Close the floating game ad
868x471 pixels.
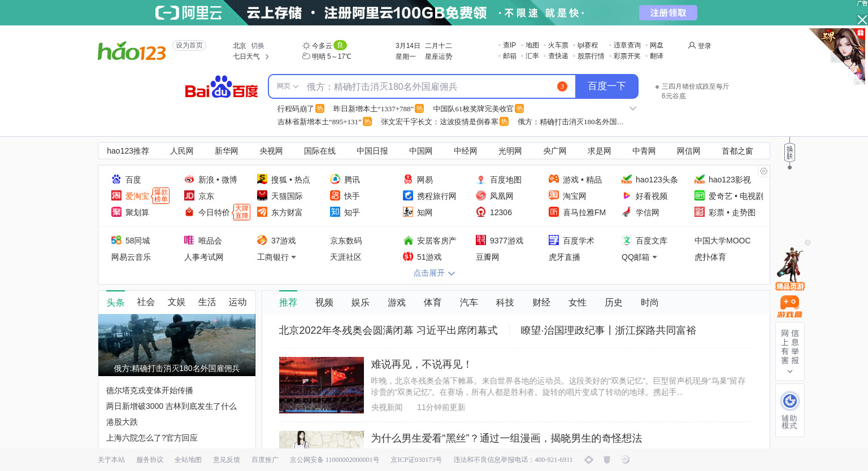tap(808, 242)
